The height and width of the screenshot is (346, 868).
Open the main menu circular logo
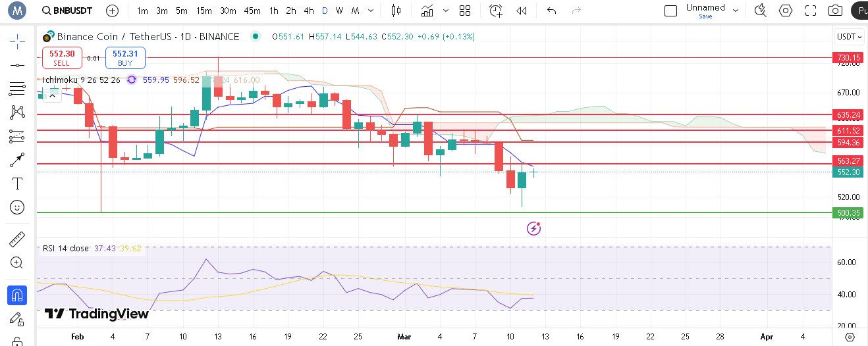point(16,11)
